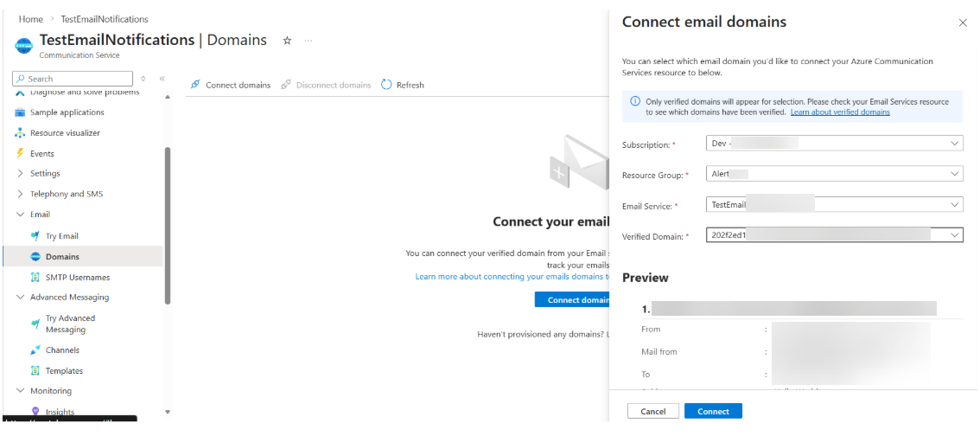The height and width of the screenshot is (436, 980).
Task: Favorite the resource with the star icon
Action: (288, 41)
